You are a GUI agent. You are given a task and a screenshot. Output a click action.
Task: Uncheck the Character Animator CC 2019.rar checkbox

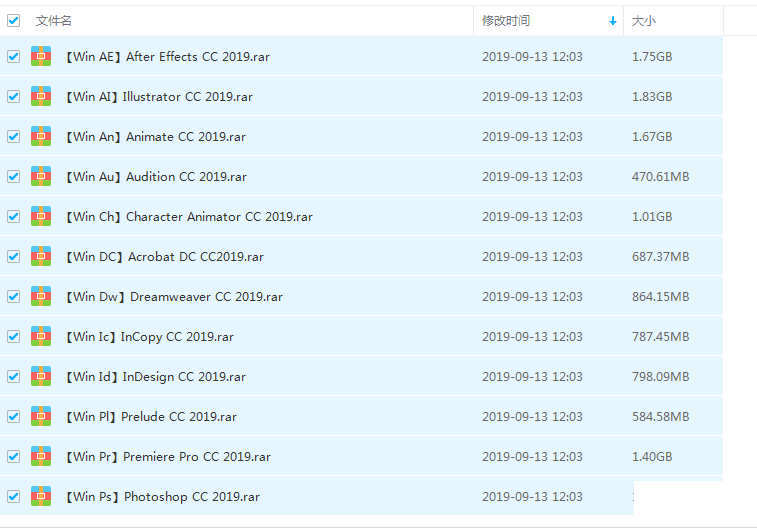(14, 217)
